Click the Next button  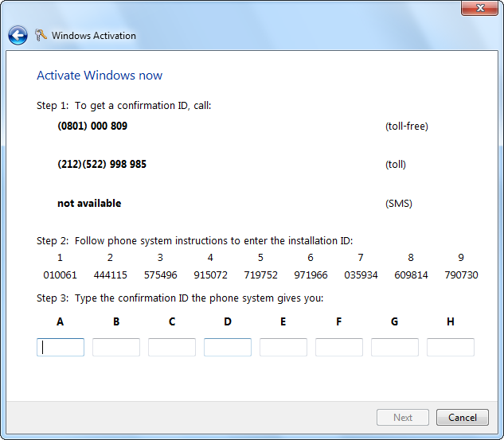coord(403,417)
